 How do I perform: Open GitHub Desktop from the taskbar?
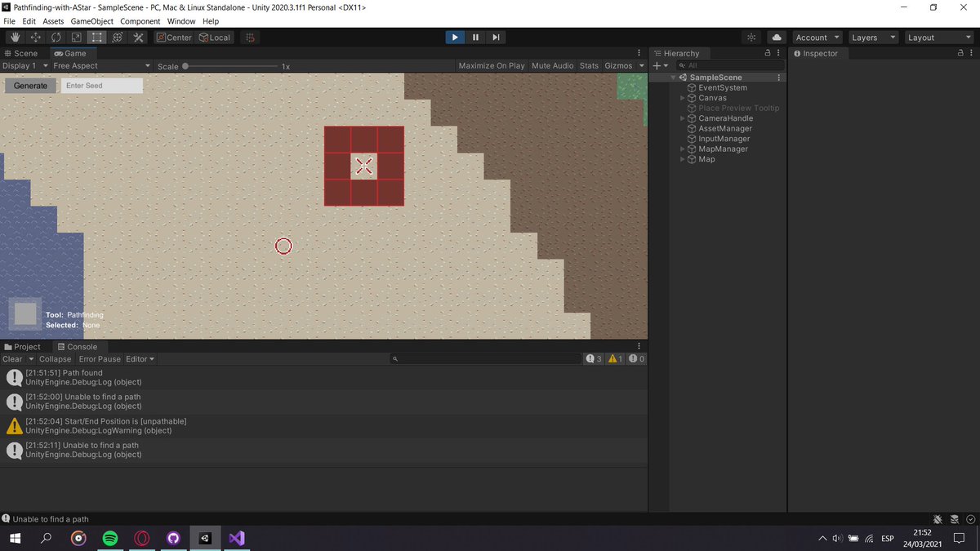[173, 539]
